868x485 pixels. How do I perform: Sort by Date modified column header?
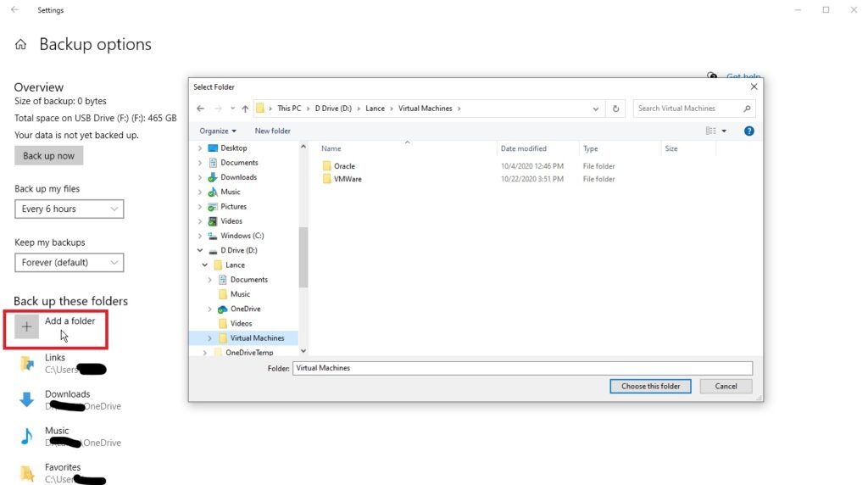(x=524, y=148)
